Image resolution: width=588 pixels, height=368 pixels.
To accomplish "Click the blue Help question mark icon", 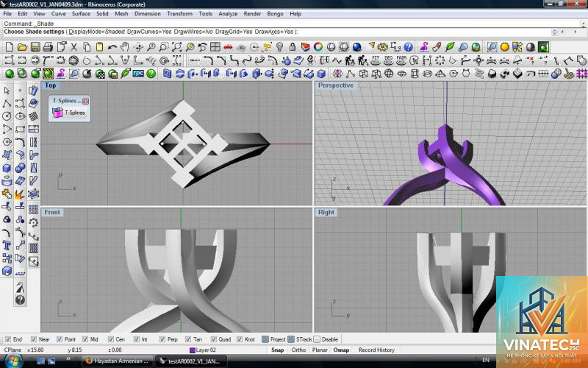I will click(x=409, y=47).
